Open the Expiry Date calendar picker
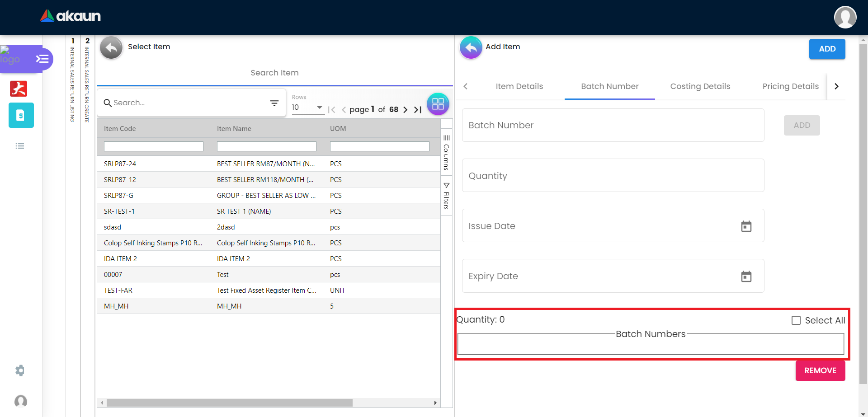868x417 pixels. click(x=746, y=276)
